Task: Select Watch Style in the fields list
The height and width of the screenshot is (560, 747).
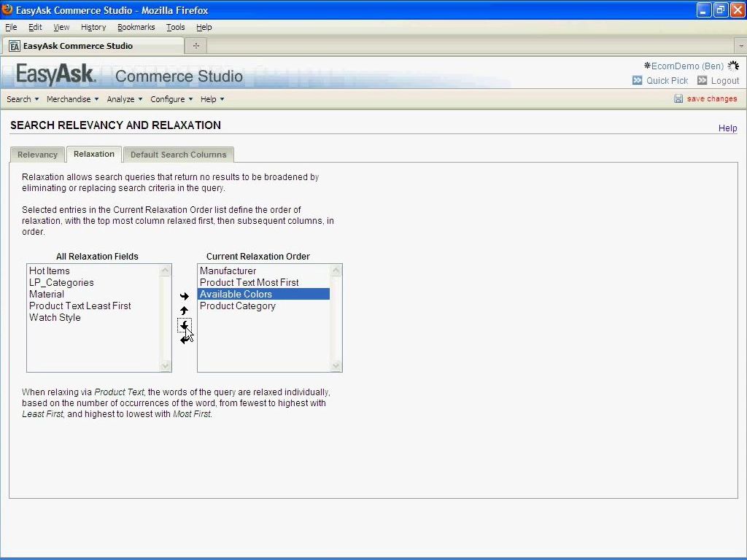Action: pos(93,318)
